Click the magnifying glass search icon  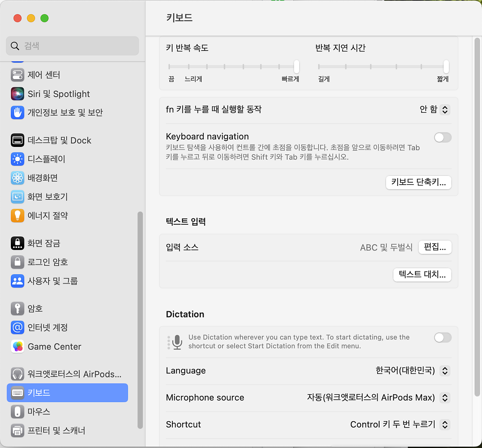click(x=15, y=46)
